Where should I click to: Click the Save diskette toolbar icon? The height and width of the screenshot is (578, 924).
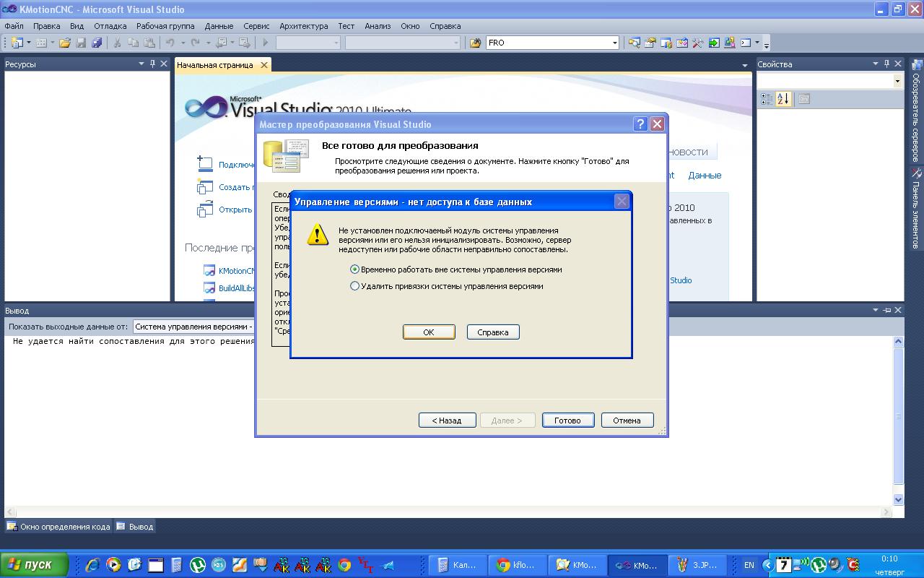(x=81, y=43)
